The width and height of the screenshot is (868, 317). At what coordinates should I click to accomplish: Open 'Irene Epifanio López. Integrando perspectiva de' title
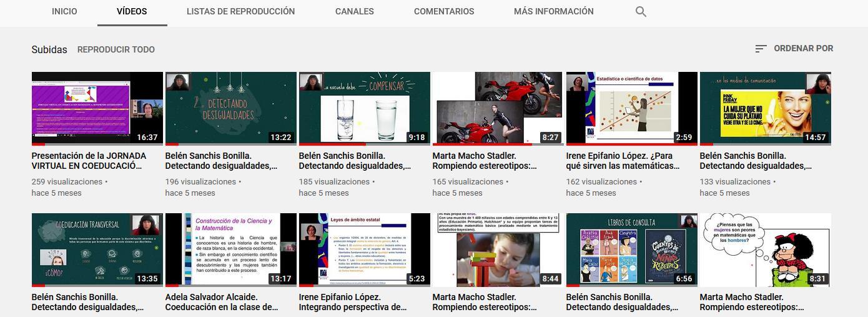[353, 302]
